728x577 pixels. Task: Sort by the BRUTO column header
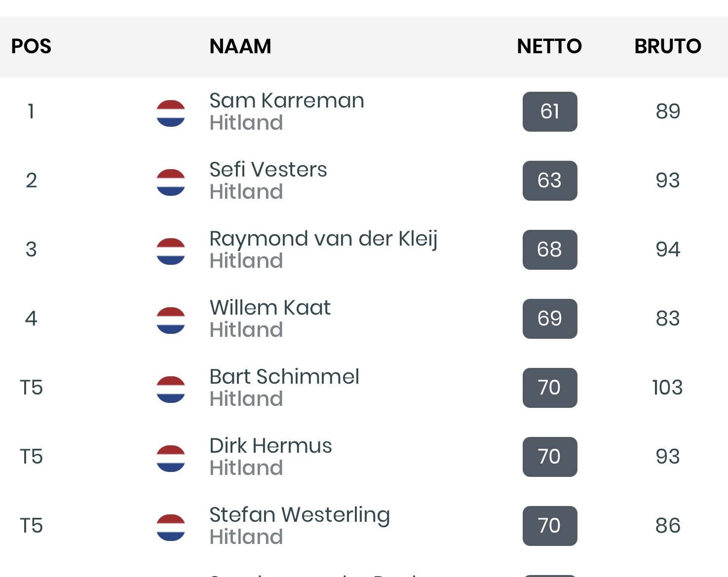pyautogui.click(x=668, y=46)
